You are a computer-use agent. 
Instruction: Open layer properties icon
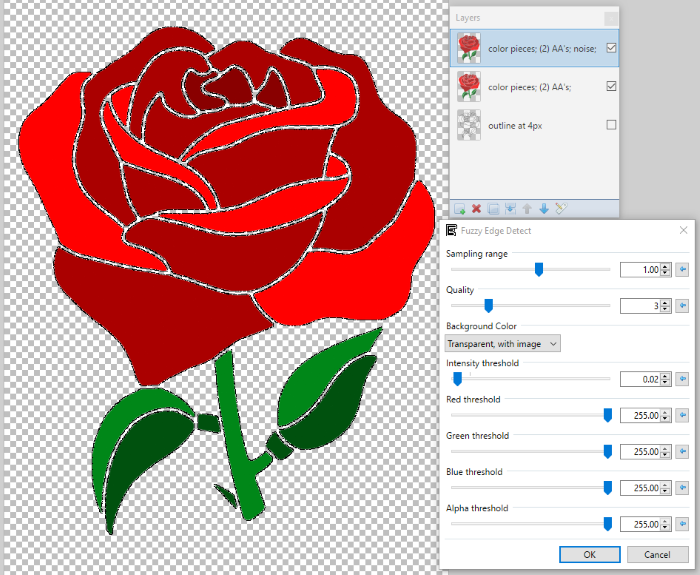pyautogui.click(x=561, y=208)
